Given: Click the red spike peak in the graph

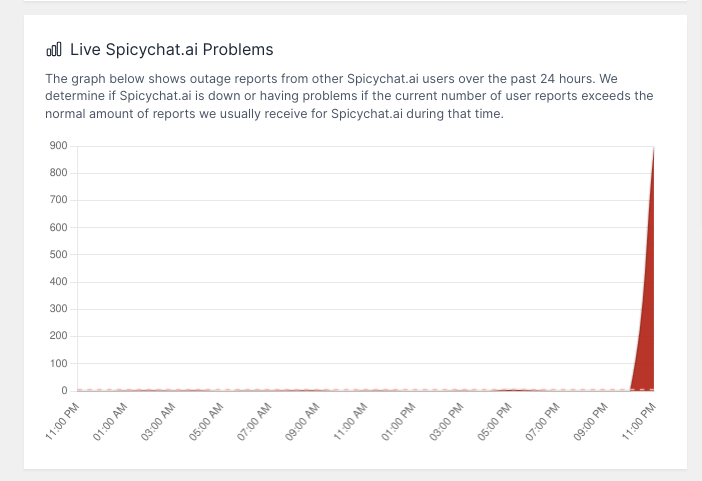Looking at the screenshot, I should click(653, 150).
